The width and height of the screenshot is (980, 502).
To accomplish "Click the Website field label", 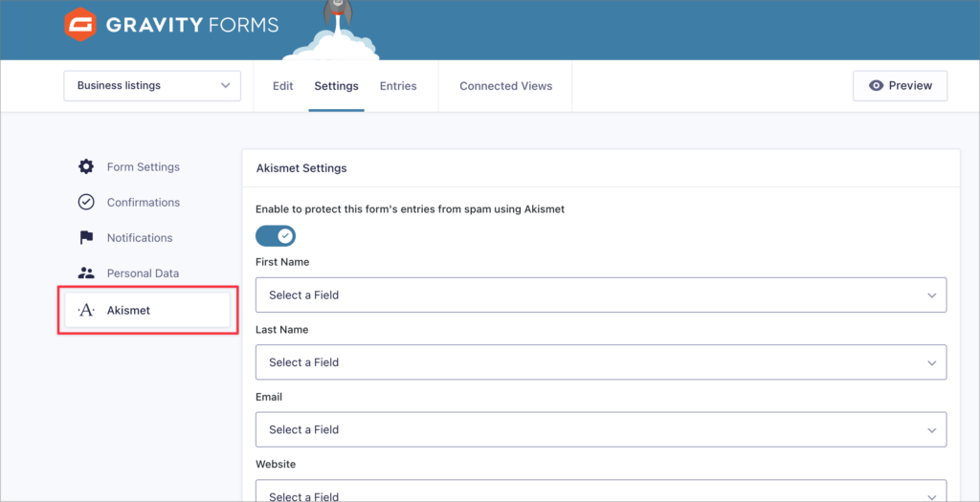I will point(276,464).
